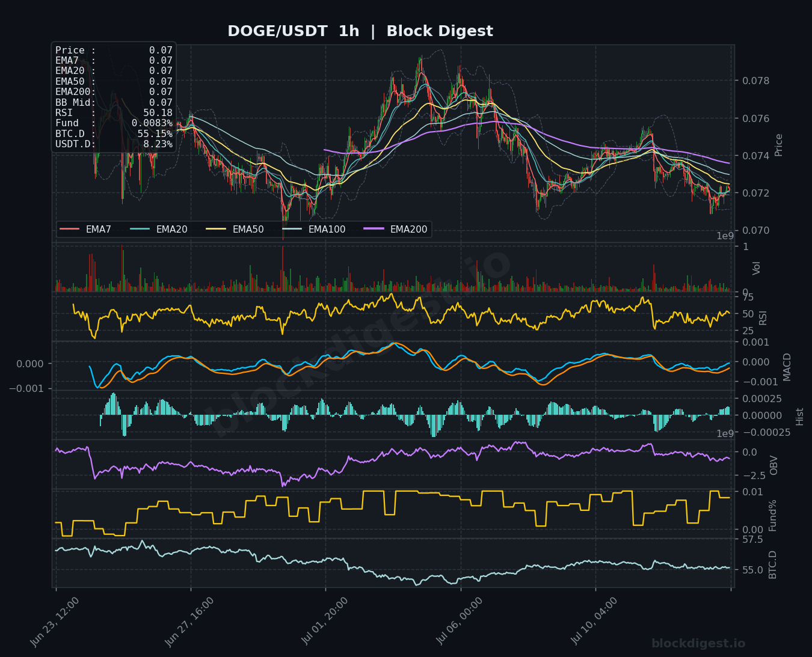812x657 pixels.
Task: Click the OBV y-axis label
Action: [774, 465]
